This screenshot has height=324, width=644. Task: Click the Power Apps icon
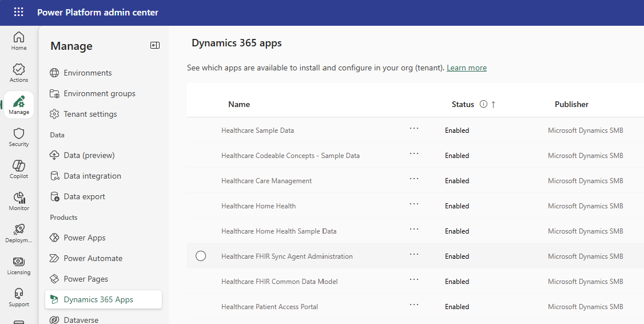[x=54, y=238]
